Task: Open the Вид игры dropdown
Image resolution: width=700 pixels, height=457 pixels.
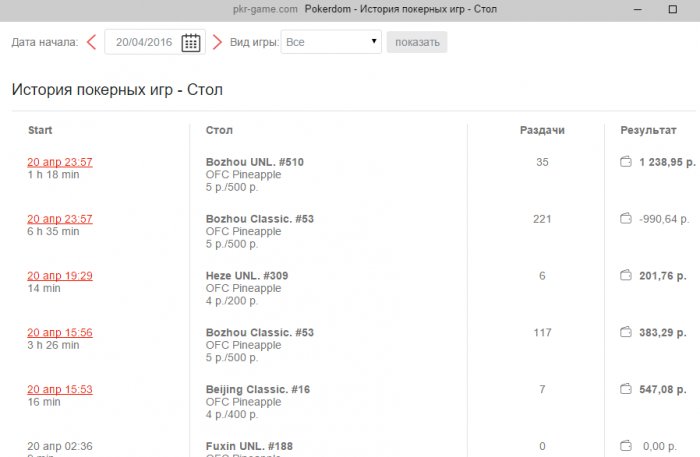Action: 331,42
